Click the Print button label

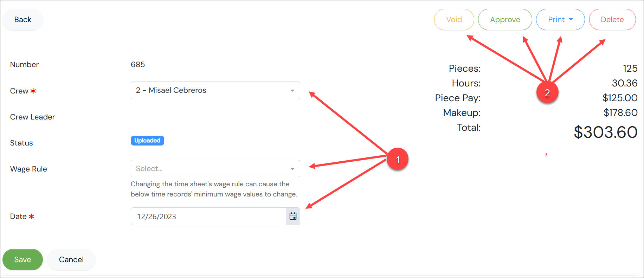556,20
